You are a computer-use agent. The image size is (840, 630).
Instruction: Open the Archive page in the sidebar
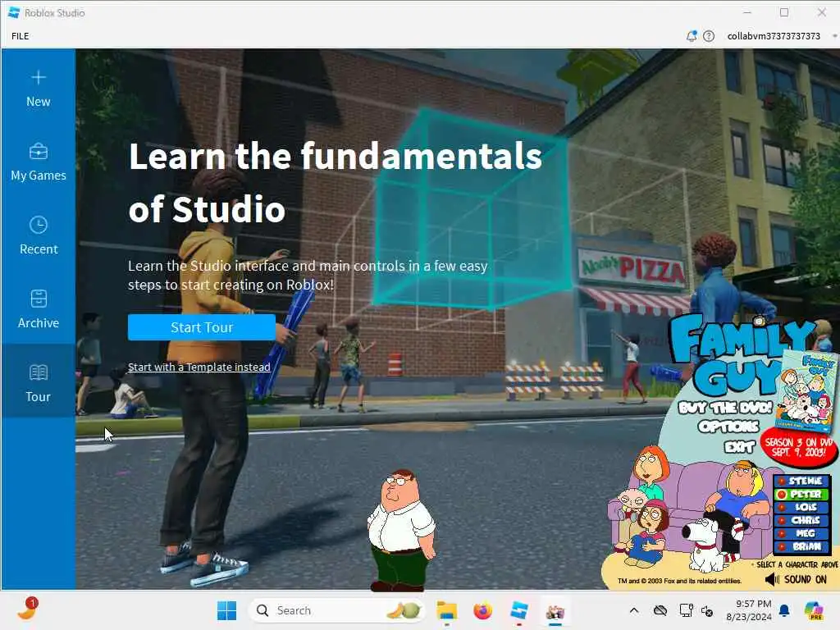[39, 310]
